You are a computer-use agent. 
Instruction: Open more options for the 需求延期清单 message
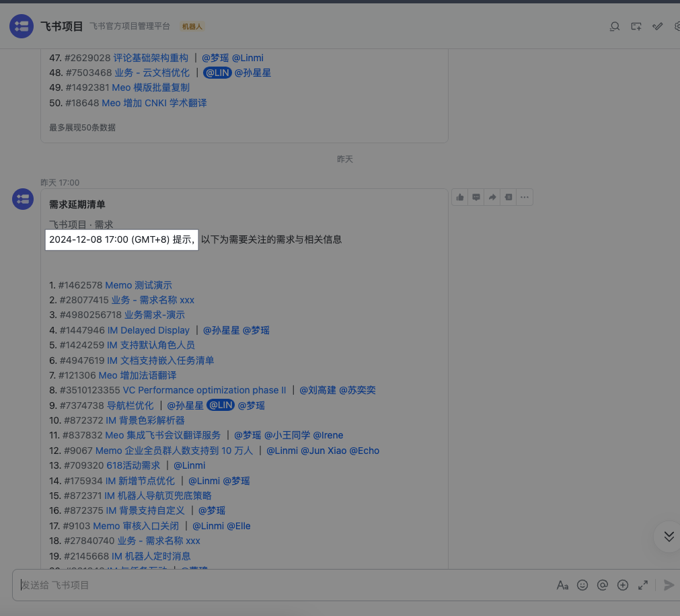coord(525,197)
